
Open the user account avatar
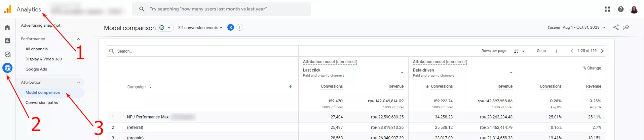634,9
